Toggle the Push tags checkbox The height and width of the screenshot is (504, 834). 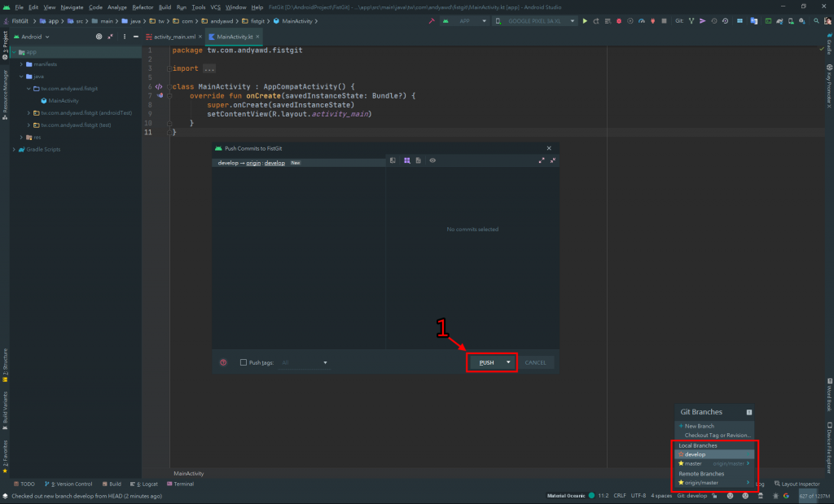tap(244, 362)
